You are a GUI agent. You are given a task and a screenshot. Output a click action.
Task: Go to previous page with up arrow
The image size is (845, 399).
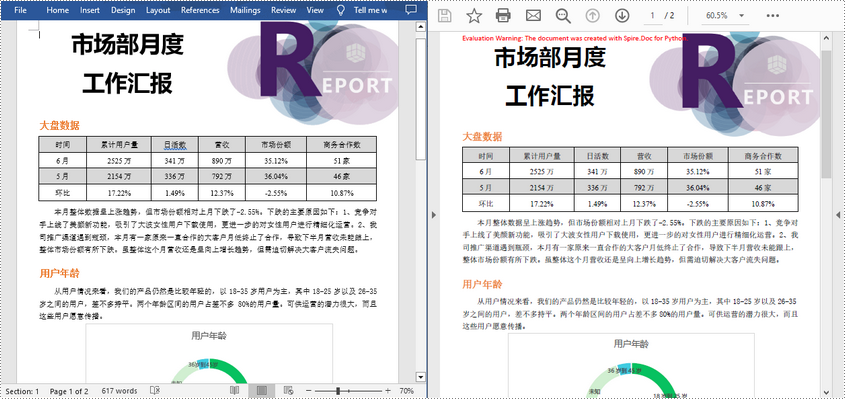(593, 16)
